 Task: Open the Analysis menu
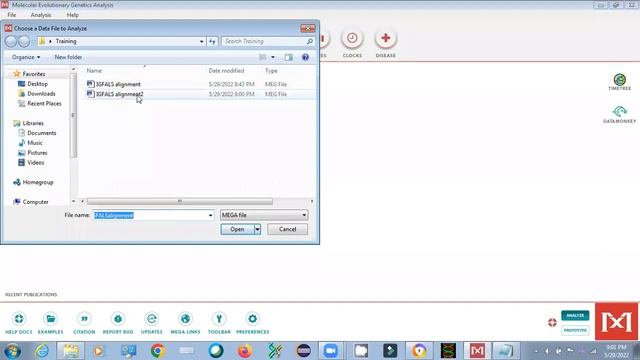click(41, 15)
